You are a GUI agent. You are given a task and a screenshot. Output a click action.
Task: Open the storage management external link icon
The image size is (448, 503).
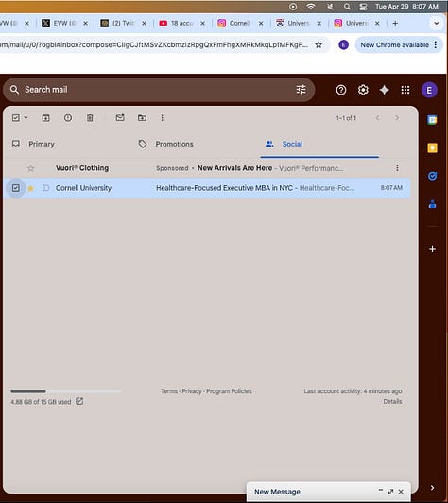(x=79, y=401)
